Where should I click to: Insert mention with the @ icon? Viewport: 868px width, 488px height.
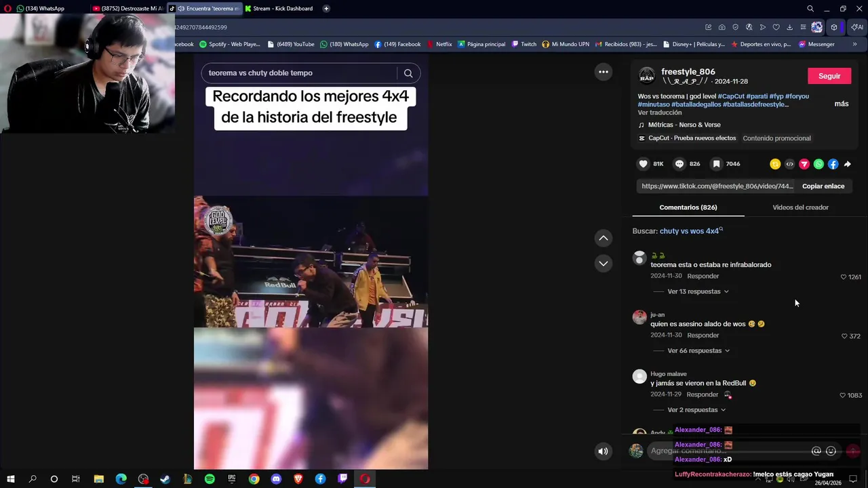[x=816, y=451]
